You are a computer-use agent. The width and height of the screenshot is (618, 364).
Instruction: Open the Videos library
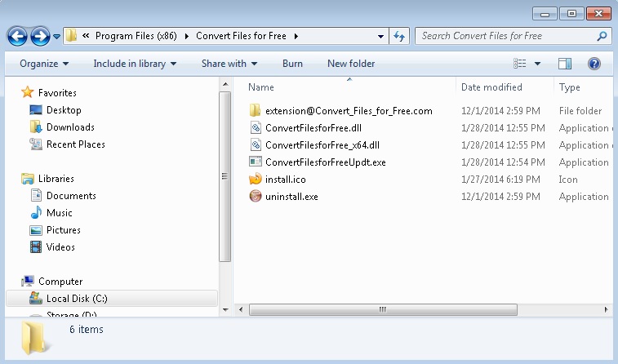(x=60, y=247)
